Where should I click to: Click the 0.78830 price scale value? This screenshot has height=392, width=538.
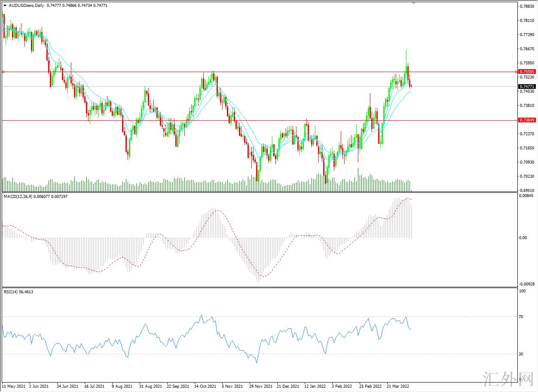pos(526,6)
